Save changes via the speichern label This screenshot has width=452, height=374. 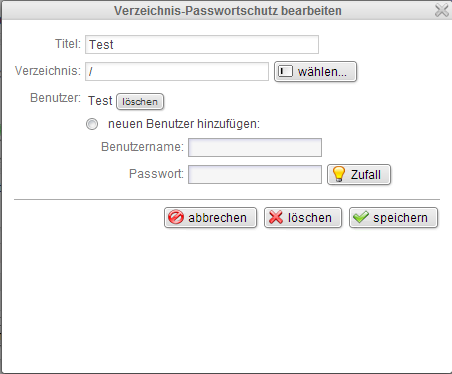pos(400,218)
